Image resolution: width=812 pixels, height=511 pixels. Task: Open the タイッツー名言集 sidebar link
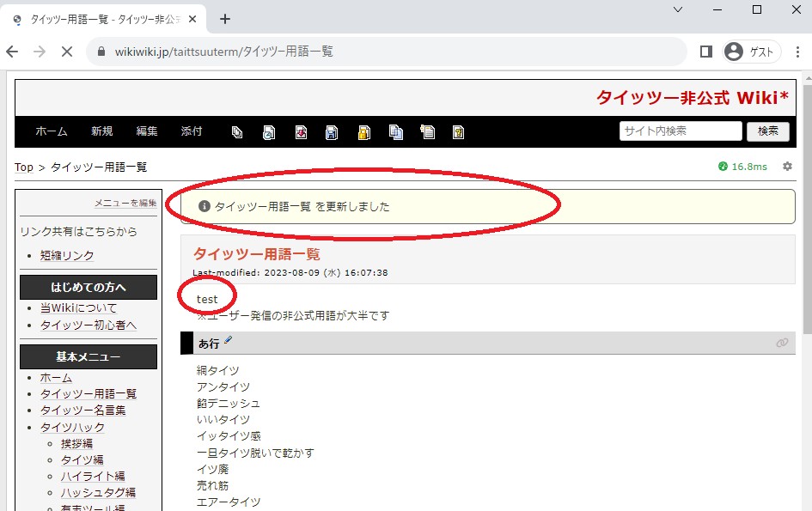coord(83,411)
